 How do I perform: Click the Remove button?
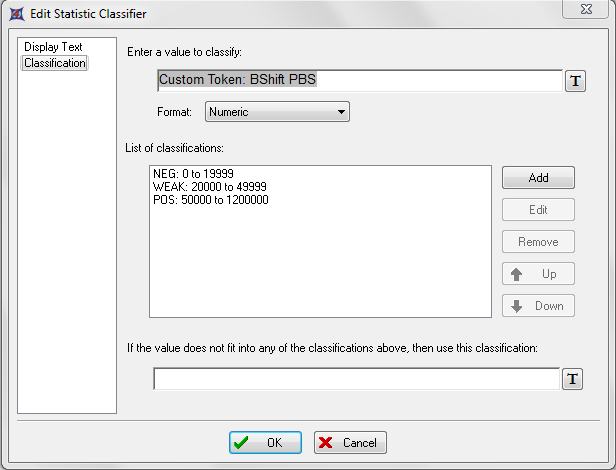point(538,242)
